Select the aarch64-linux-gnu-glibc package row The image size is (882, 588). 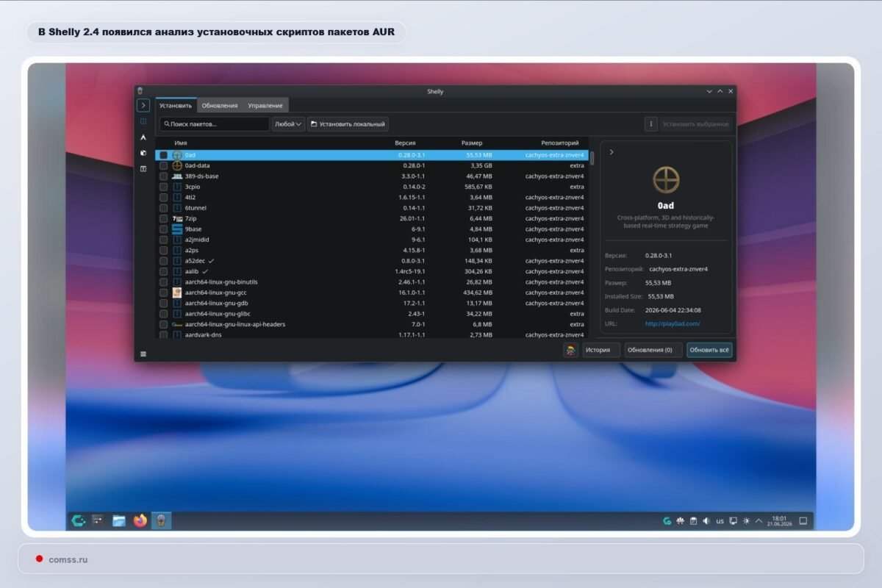tap(372, 314)
